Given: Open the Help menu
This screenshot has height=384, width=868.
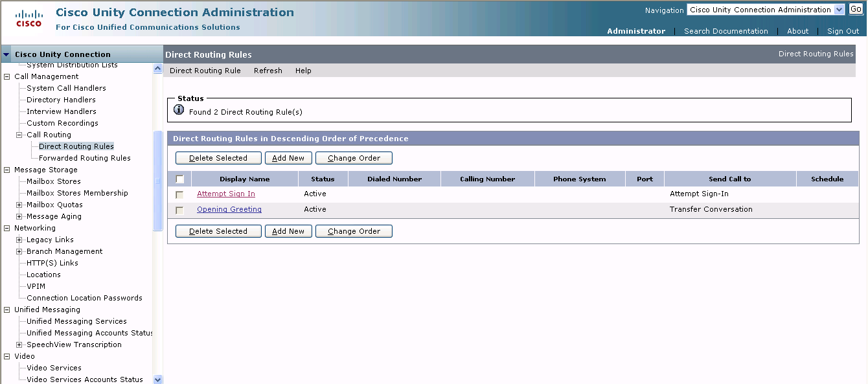Looking at the screenshot, I should pos(303,71).
